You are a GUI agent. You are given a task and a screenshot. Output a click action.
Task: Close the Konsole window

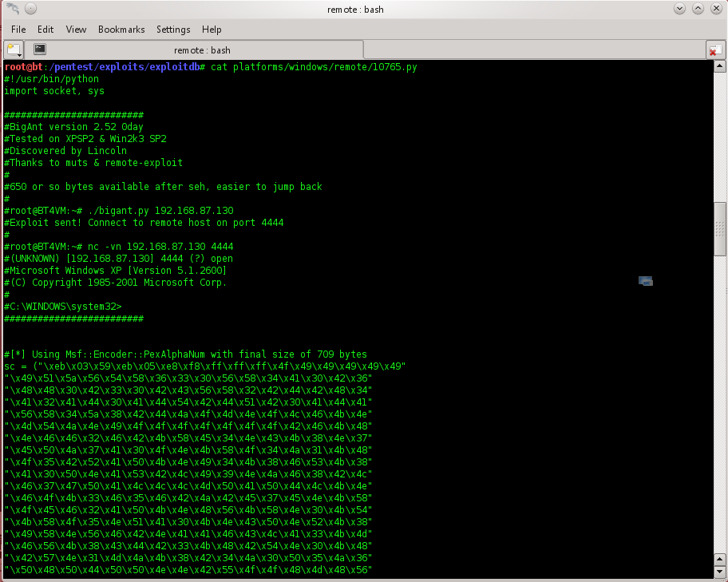click(716, 9)
